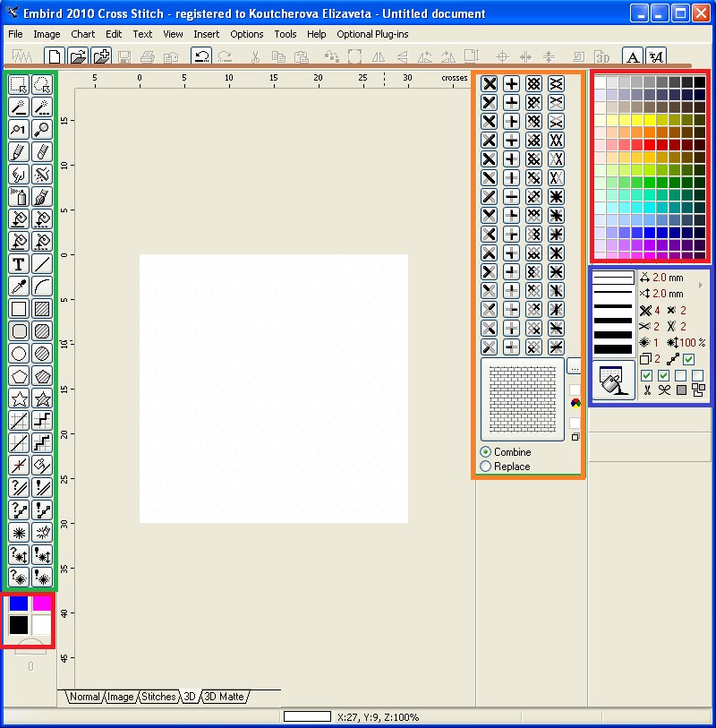Select the first full cross stitch type
716x728 pixels.
(x=489, y=84)
